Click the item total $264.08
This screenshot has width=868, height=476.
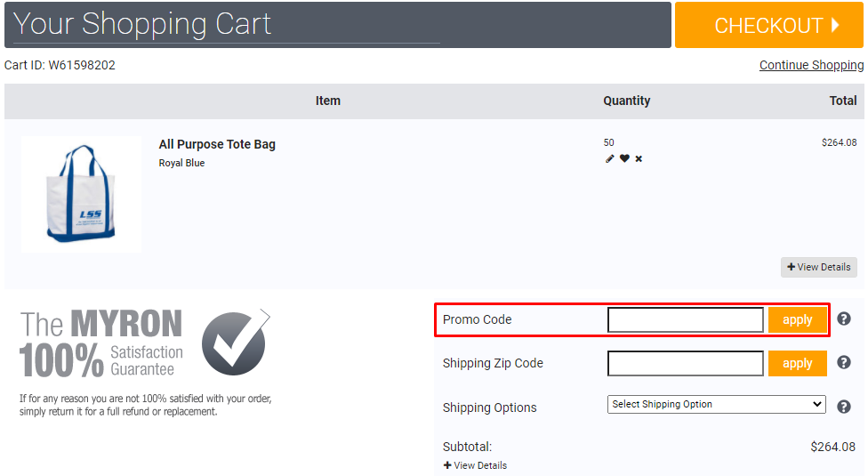(840, 142)
